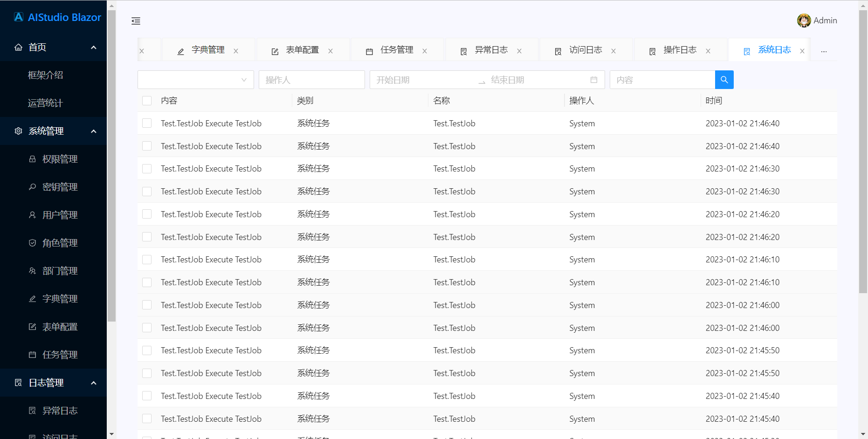868x439 pixels.
Task: Select the checkbox on the last visible row
Action: tap(147, 418)
